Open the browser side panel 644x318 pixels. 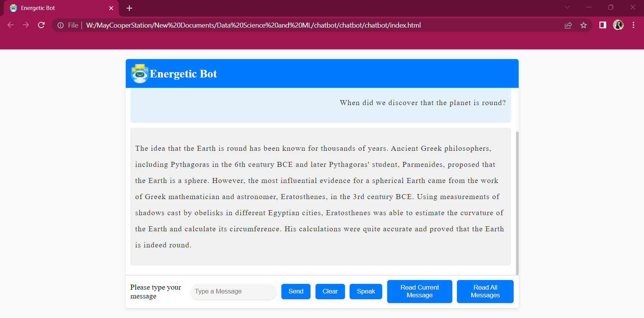[x=602, y=25]
